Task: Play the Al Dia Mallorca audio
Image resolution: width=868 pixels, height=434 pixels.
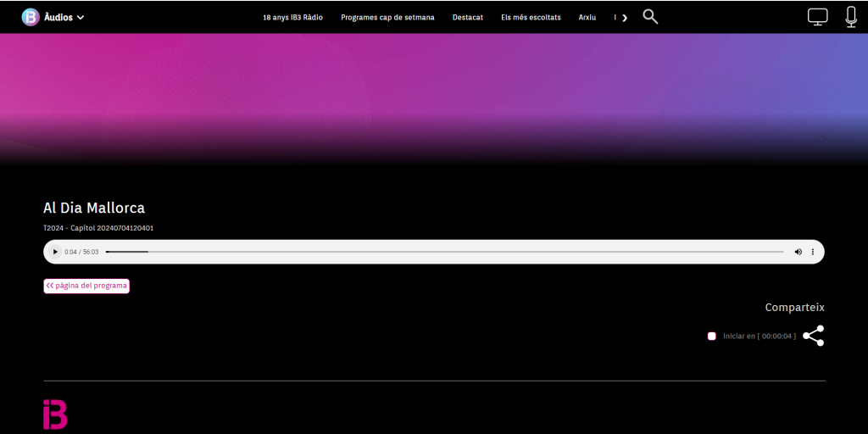Action: [56, 252]
